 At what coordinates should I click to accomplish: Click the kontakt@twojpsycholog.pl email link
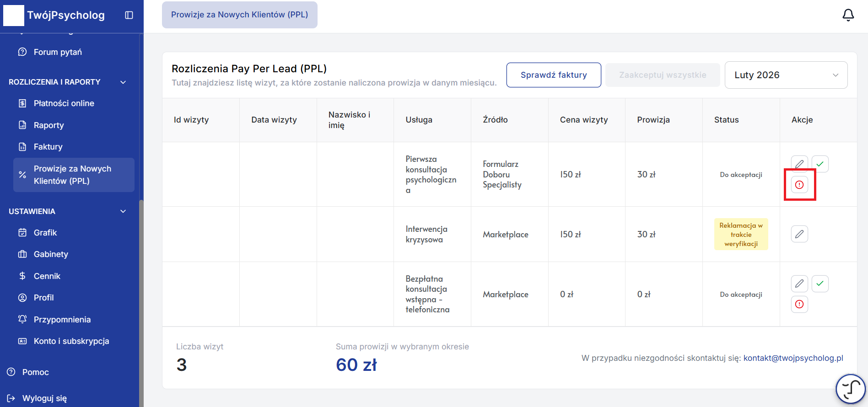793,358
